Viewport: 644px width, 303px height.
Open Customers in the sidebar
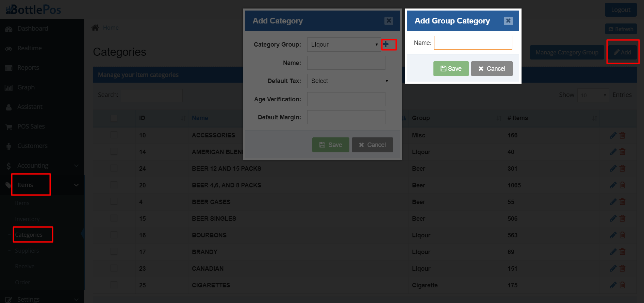click(x=32, y=146)
